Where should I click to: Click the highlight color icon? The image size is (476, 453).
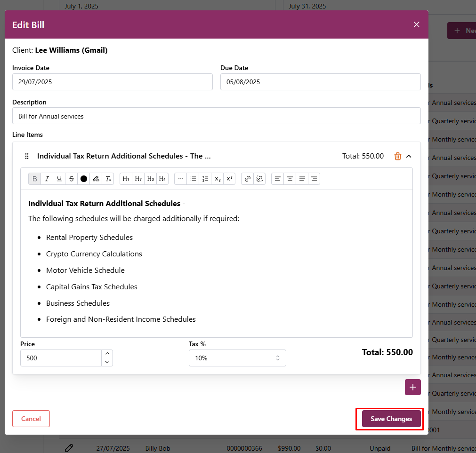(96, 179)
